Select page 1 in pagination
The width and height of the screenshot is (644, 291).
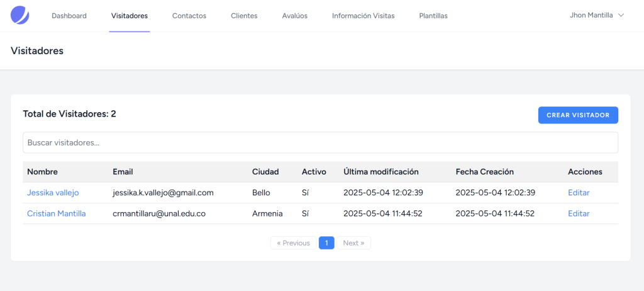(326, 243)
